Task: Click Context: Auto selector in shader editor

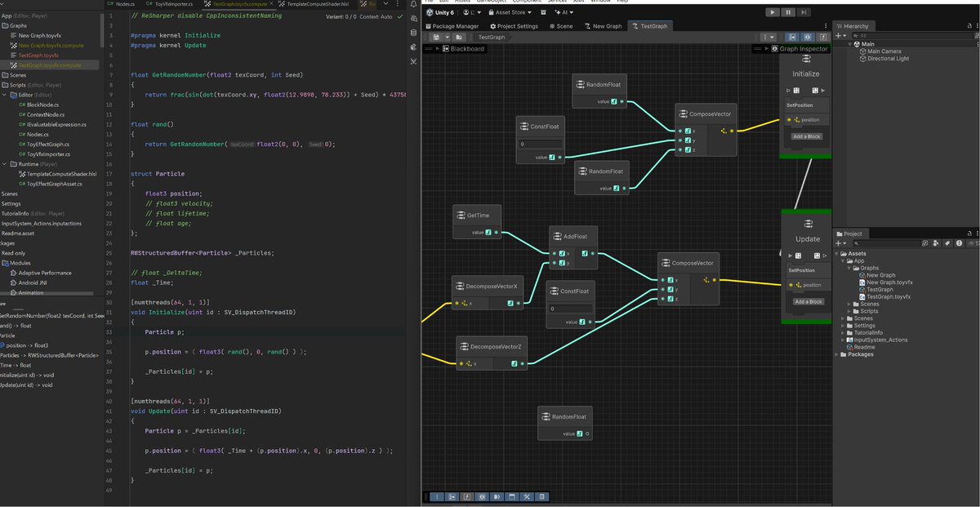Action: (x=375, y=16)
